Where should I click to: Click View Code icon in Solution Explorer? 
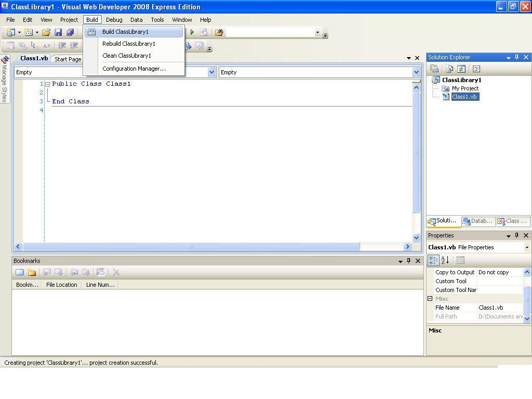coord(476,69)
